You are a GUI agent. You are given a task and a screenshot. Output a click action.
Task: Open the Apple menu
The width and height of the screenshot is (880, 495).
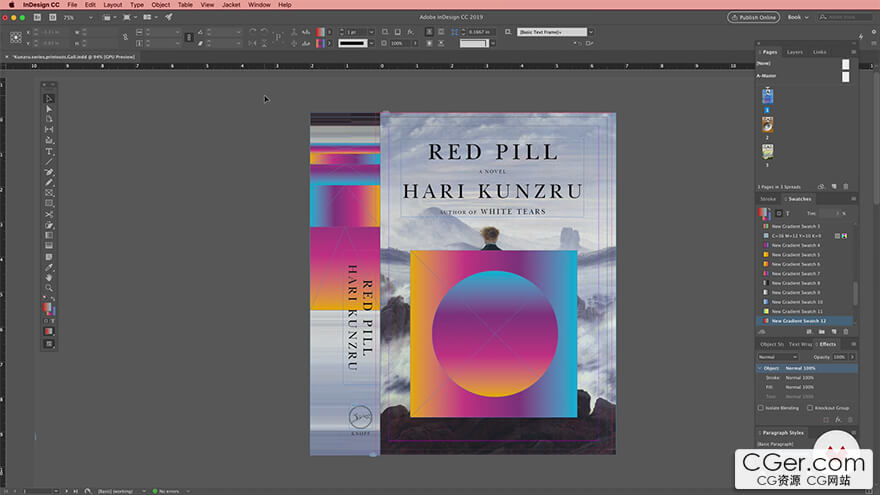tap(11, 4)
